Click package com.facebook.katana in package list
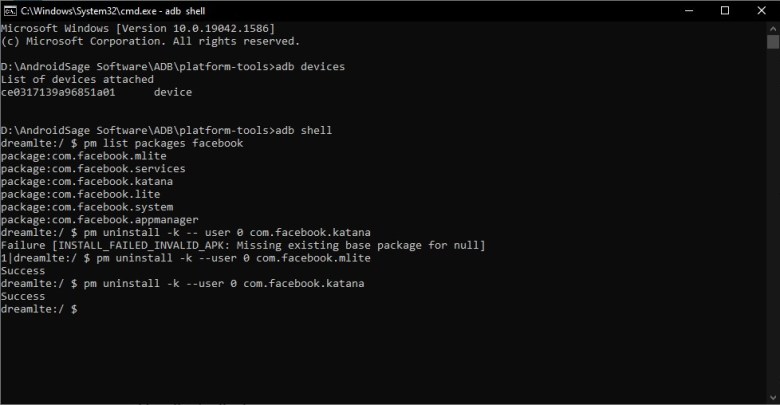 tap(87, 182)
